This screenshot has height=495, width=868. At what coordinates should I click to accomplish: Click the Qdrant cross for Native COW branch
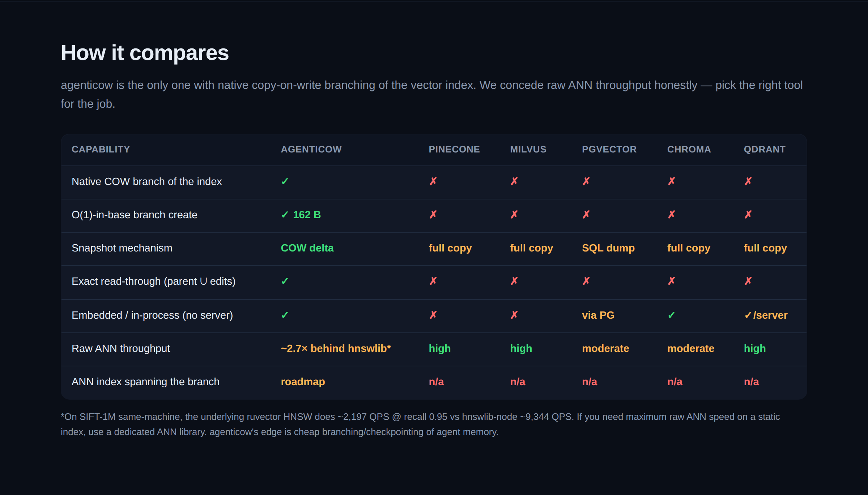(x=748, y=181)
